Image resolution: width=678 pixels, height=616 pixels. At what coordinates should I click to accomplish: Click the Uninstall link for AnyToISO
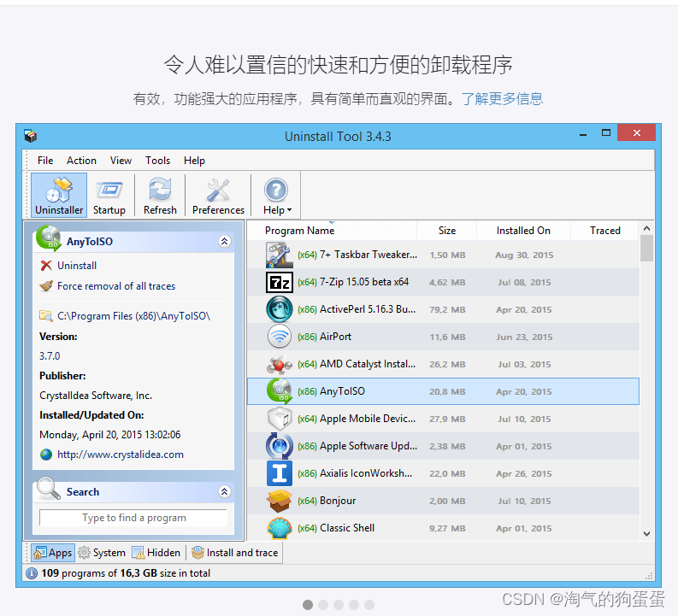pyautogui.click(x=77, y=265)
